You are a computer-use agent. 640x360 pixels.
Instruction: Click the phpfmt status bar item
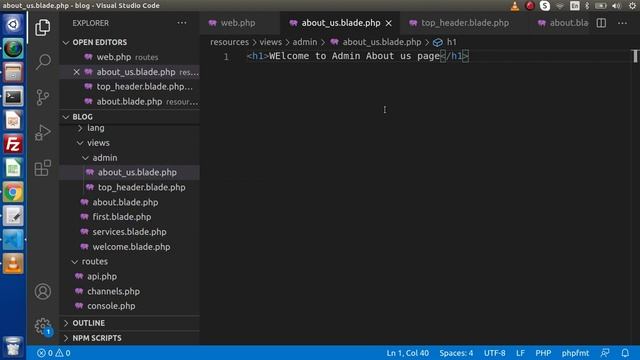(x=575, y=353)
